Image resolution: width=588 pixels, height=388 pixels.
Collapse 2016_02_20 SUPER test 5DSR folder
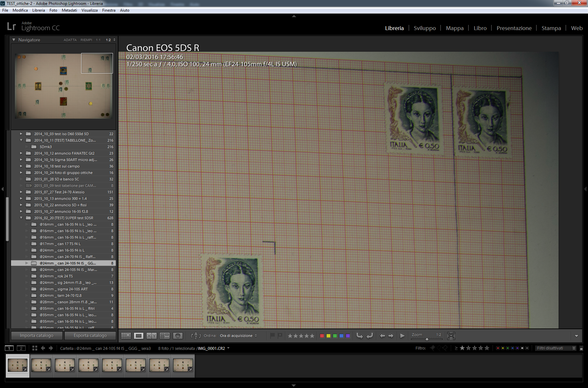tap(21, 218)
